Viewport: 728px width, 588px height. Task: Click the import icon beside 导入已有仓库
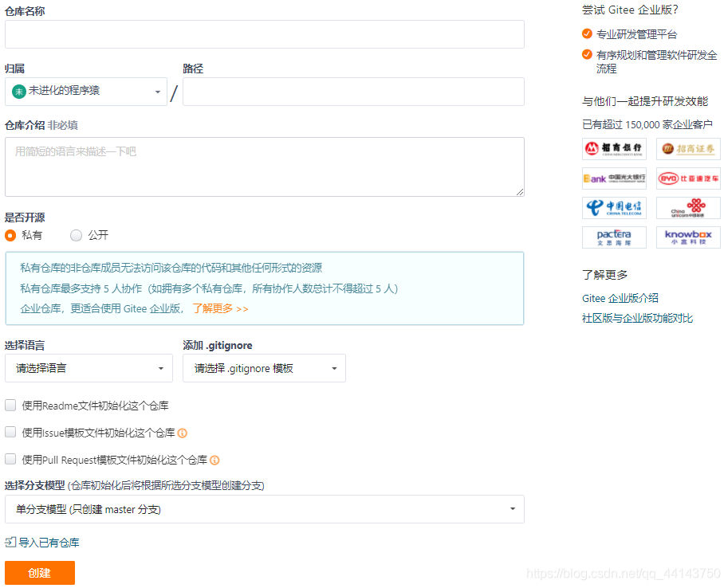click(10, 542)
